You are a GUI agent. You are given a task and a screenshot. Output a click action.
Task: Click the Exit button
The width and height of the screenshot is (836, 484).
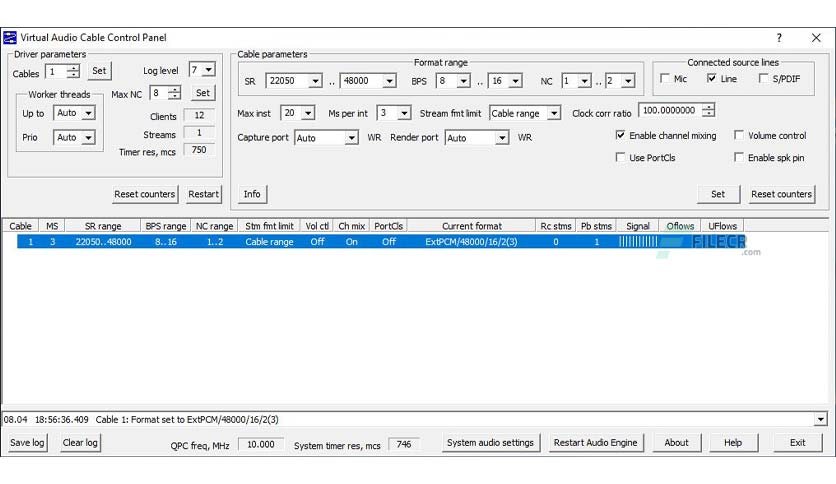pos(798,442)
